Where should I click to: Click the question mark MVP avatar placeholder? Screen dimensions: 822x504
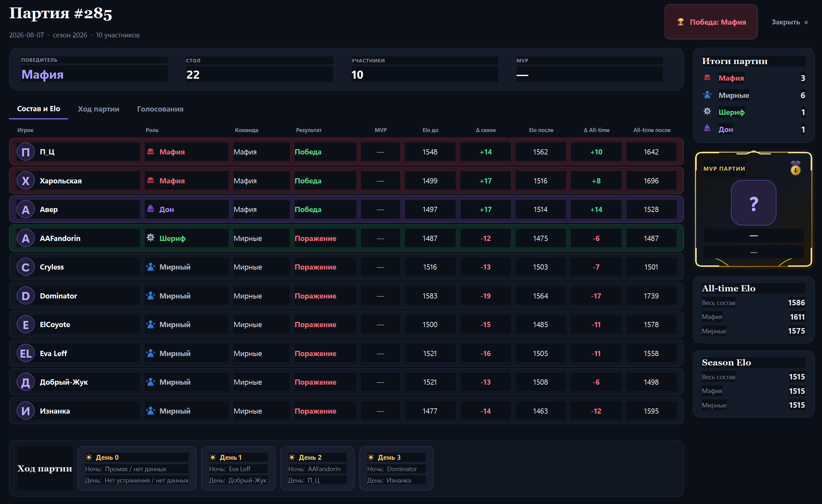(x=753, y=203)
